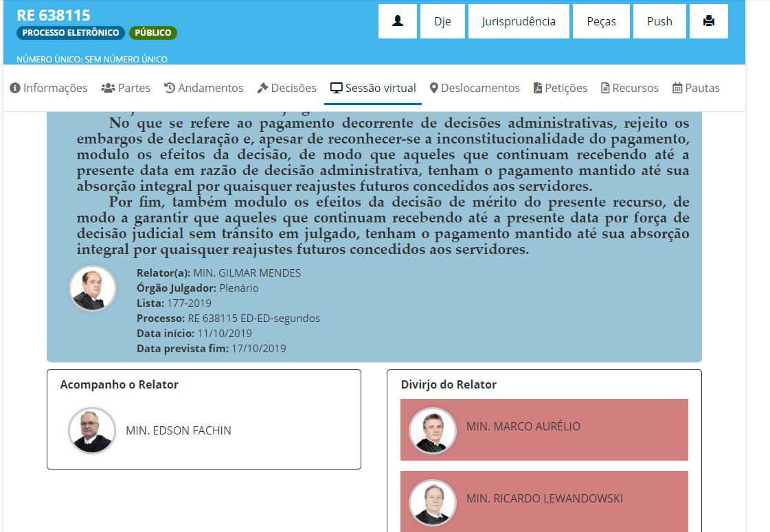Image resolution: width=770 pixels, height=532 pixels.
Task: Open the Peças button
Action: pos(601,21)
